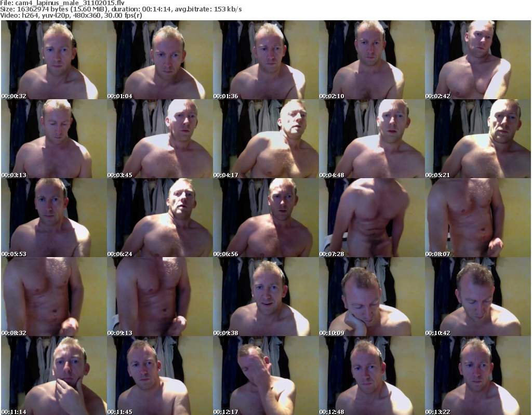Click the thumbnail stamped 00:04:48
The height and width of the screenshot is (415, 532).
tap(371, 139)
